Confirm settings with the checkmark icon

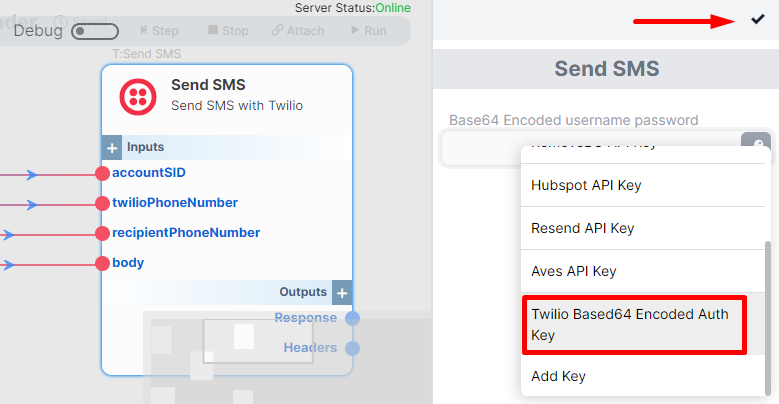point(758,19)
